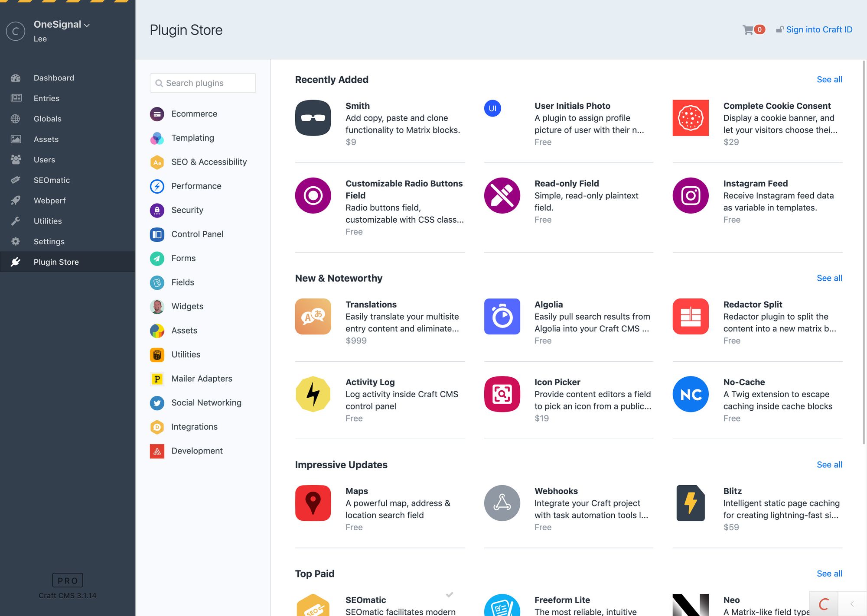The width and height of the screenshot is (867, 616).
Task: Click the shopping cart icon
Action: 748,29
